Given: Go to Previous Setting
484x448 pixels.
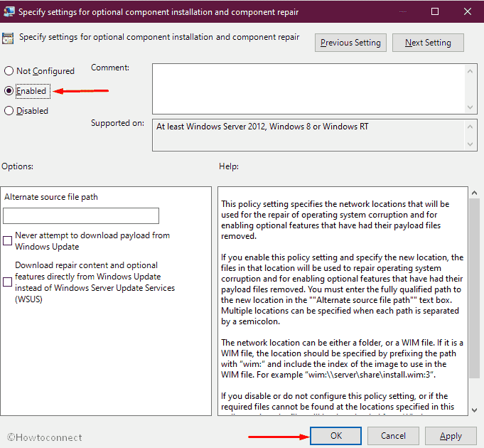Looking at the screenshot, I should coord(350,43).
